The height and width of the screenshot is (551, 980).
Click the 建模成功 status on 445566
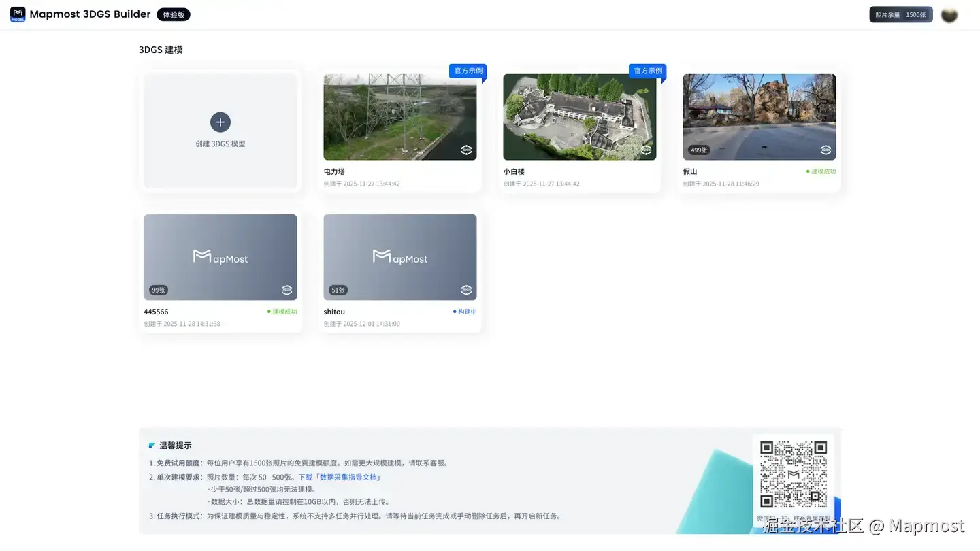tap(282, 312)
